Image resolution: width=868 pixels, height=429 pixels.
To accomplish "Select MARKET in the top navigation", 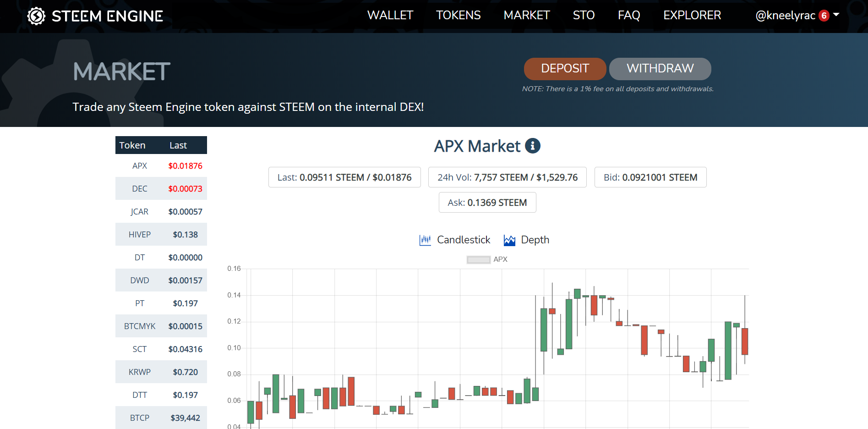I will (527, 15).
